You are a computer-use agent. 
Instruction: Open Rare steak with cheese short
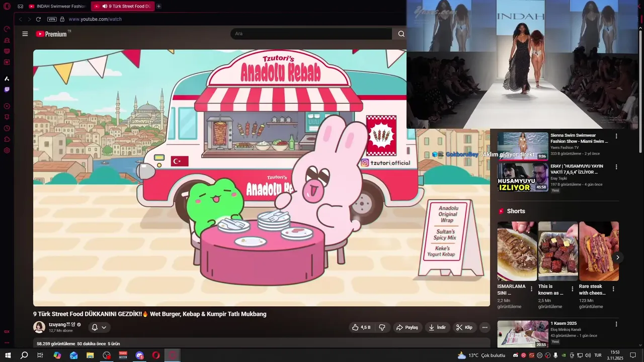(x=599, y=251)
